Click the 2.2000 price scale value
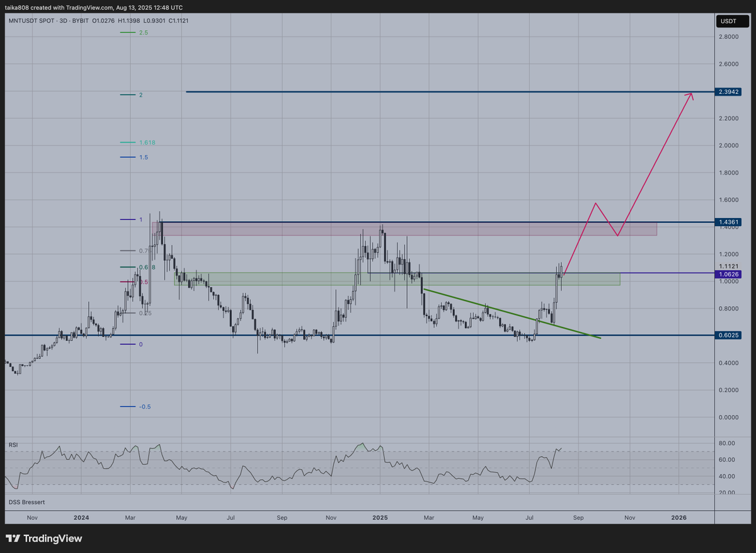Viewport: 756px width, 553px height. click(x=728, y=118)
